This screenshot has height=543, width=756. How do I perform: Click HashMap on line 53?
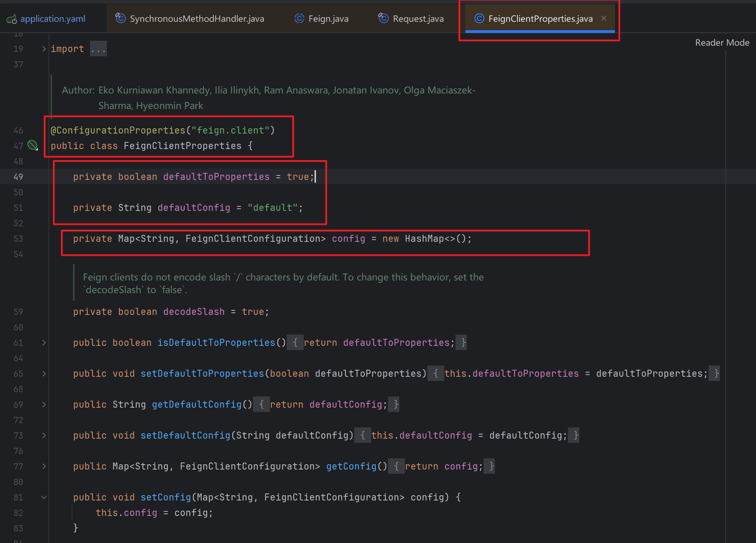[x=425, y=239]
